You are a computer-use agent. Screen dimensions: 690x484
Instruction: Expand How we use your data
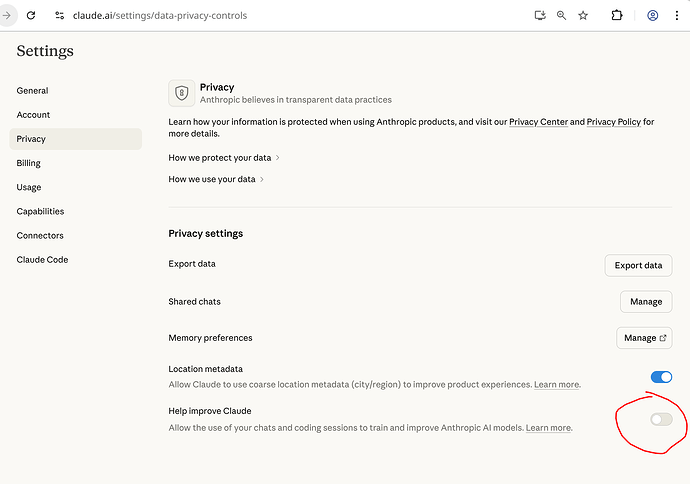pos(217,179)
